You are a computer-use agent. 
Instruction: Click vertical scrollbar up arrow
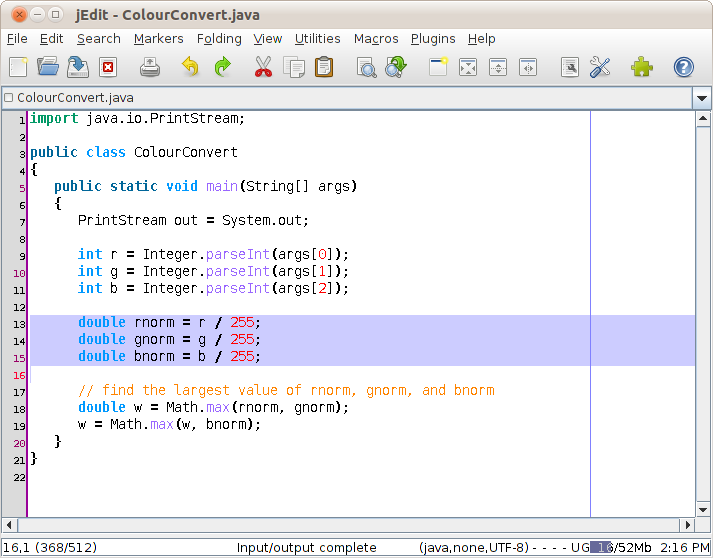coord(703,119)
